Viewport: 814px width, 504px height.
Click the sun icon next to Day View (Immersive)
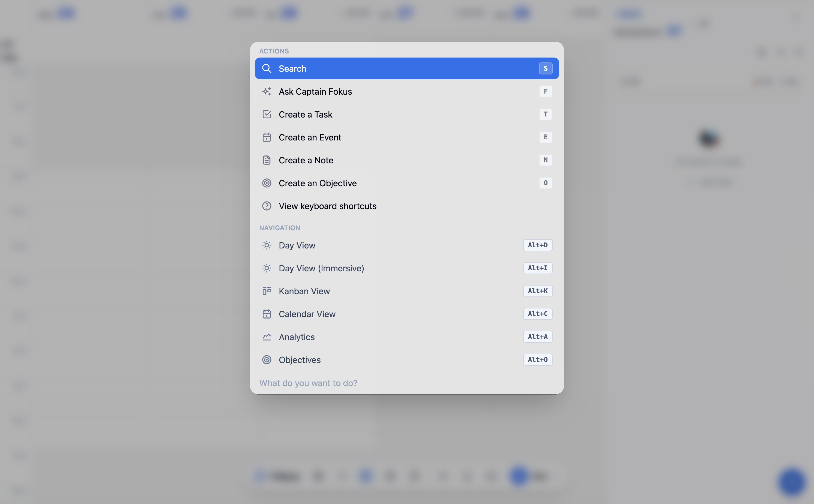(266, 268)
